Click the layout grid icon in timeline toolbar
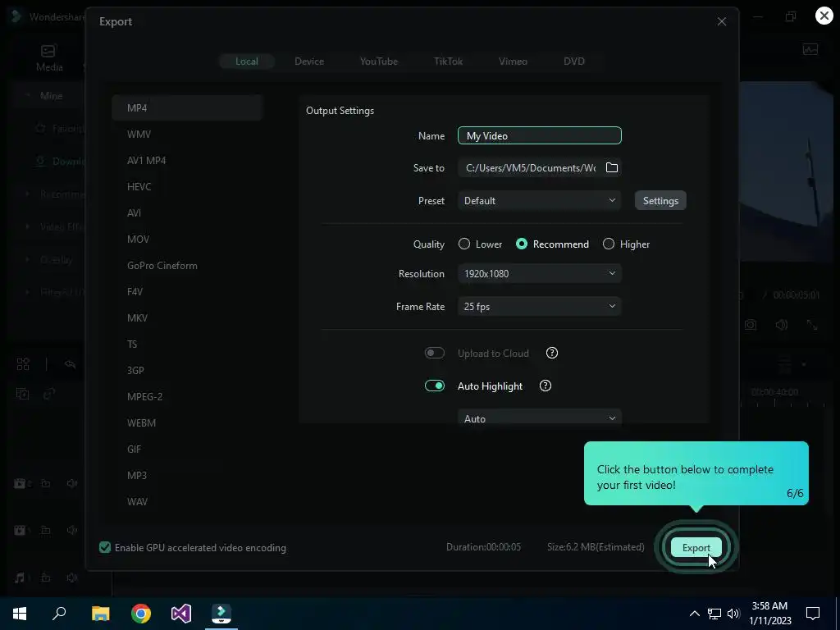The image size is (840, 630). [x=23, y=364]
